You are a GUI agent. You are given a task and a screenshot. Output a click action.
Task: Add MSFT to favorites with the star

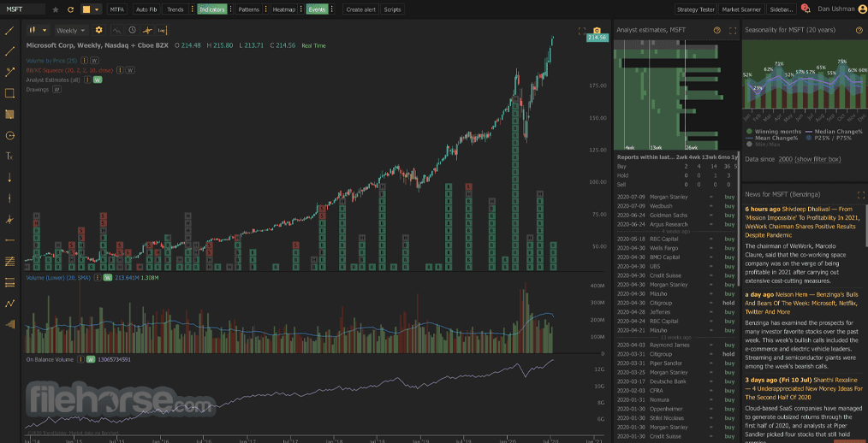[56, 9]
